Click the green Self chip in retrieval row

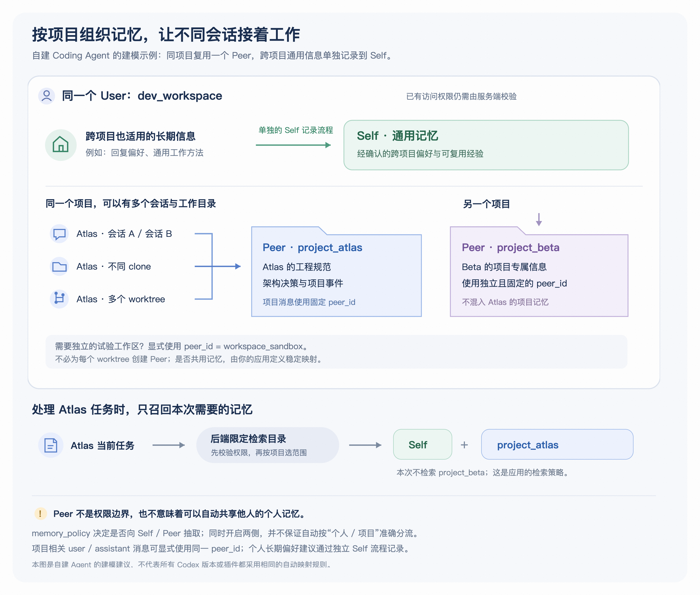coord(423,445)
